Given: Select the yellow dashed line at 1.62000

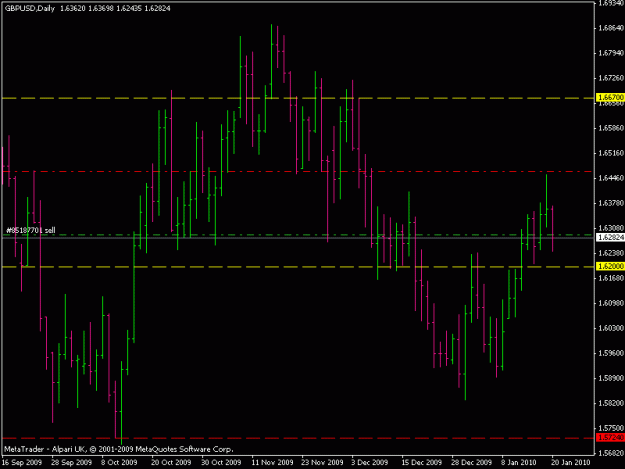Looking at the screenshot, I should 298,267.
